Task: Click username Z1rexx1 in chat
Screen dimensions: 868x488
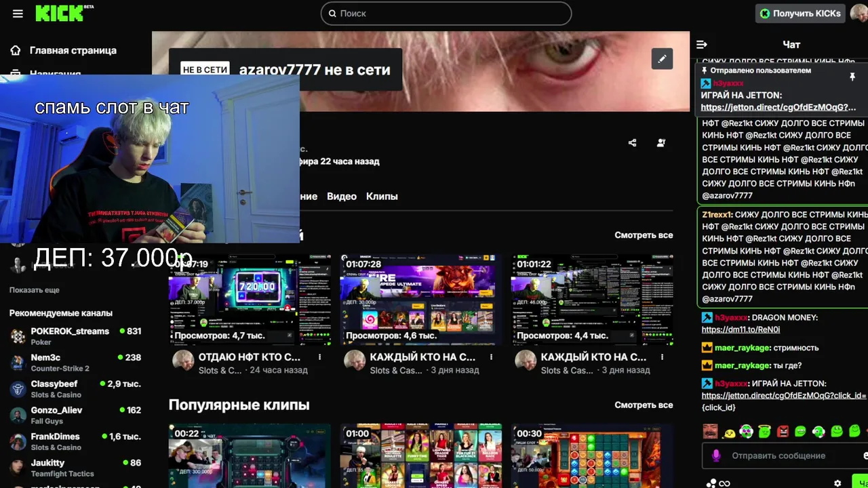Action: tap(717, 214)
